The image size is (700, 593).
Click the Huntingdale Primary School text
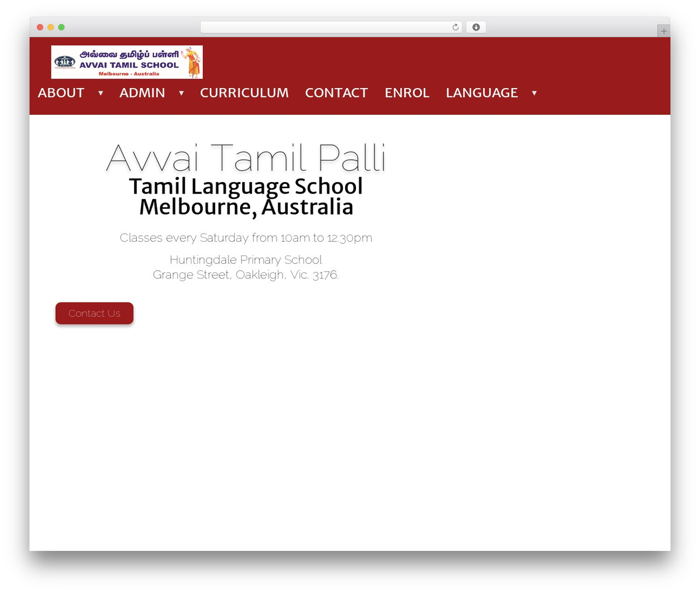point(246,260)
